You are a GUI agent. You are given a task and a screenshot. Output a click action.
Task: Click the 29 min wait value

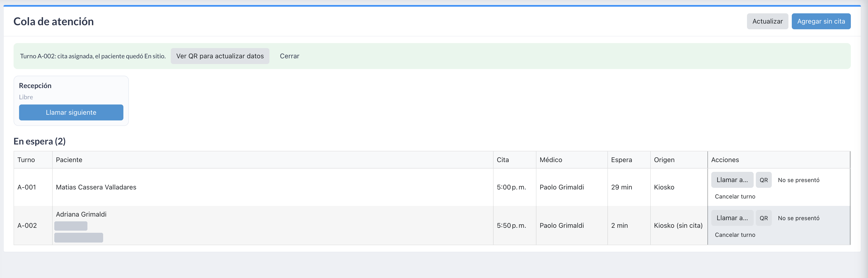click(621, 187)
